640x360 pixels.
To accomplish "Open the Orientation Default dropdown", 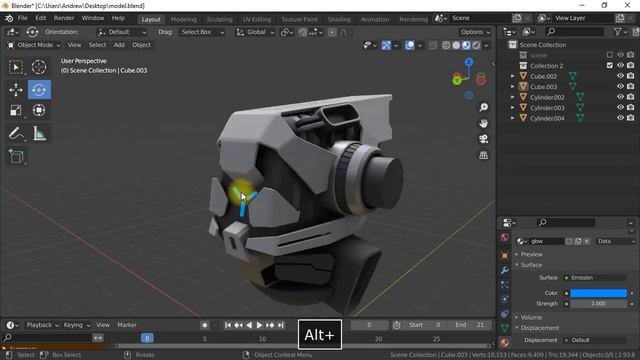I will click(122, 32).
